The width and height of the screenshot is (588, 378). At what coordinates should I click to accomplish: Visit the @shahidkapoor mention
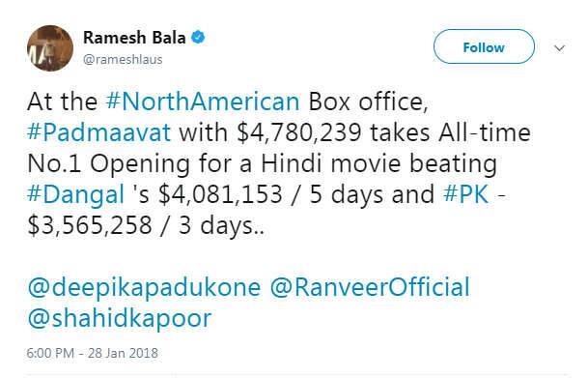point(120,319)
